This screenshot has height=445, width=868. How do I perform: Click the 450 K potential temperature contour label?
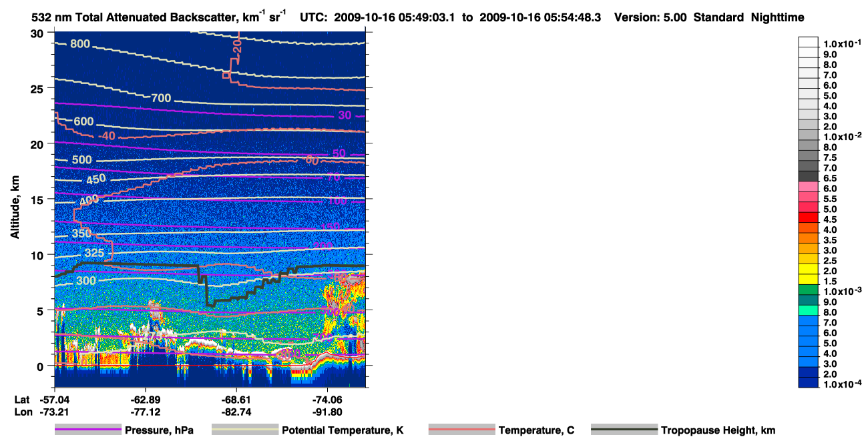(95, 179)
